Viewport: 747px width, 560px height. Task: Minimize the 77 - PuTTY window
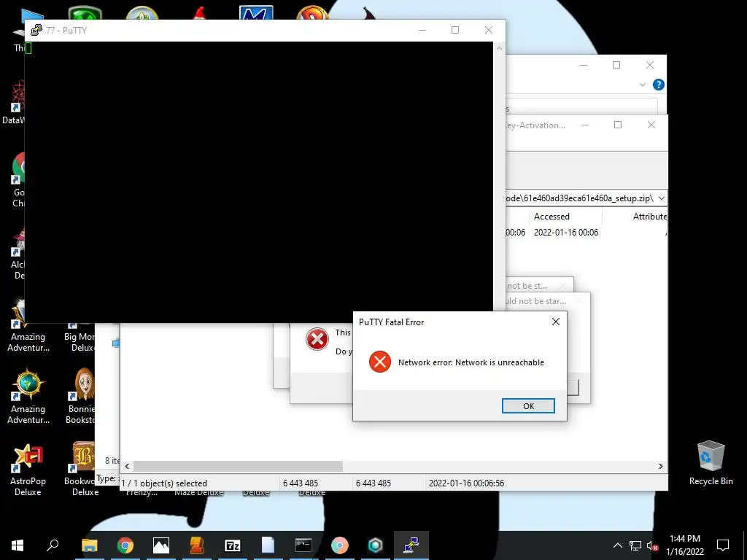tap(422, 30)
